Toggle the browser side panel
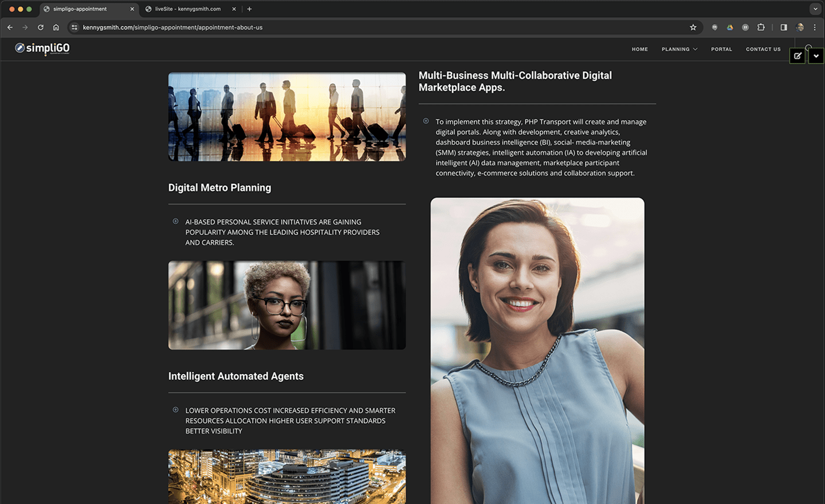 (x=784, y=27)
